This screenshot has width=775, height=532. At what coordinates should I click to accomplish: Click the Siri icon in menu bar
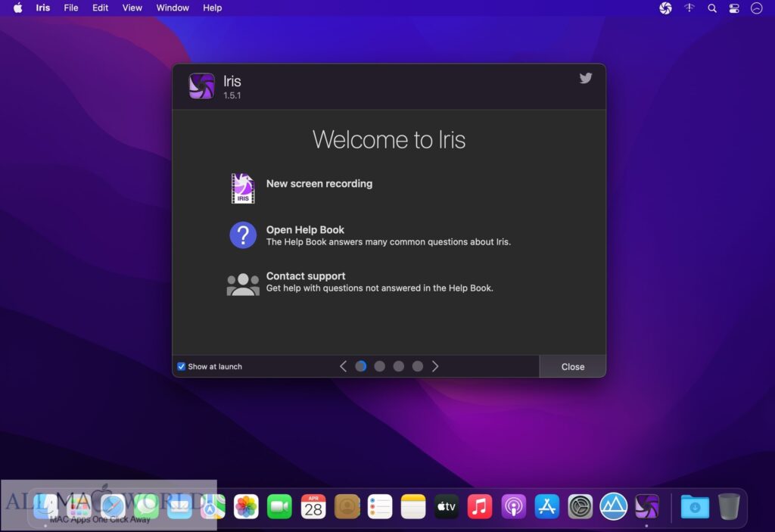(756, 8)
